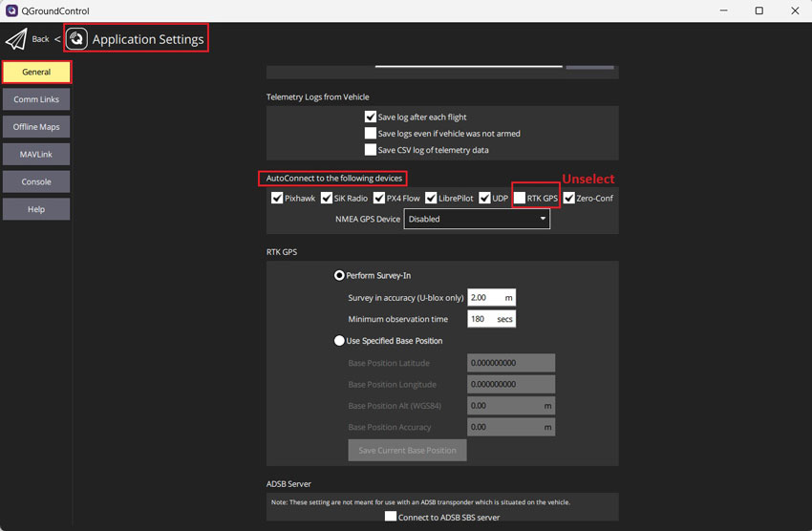
Task: Enable Save CSV log of telemetry data
Action: [371, 150]
